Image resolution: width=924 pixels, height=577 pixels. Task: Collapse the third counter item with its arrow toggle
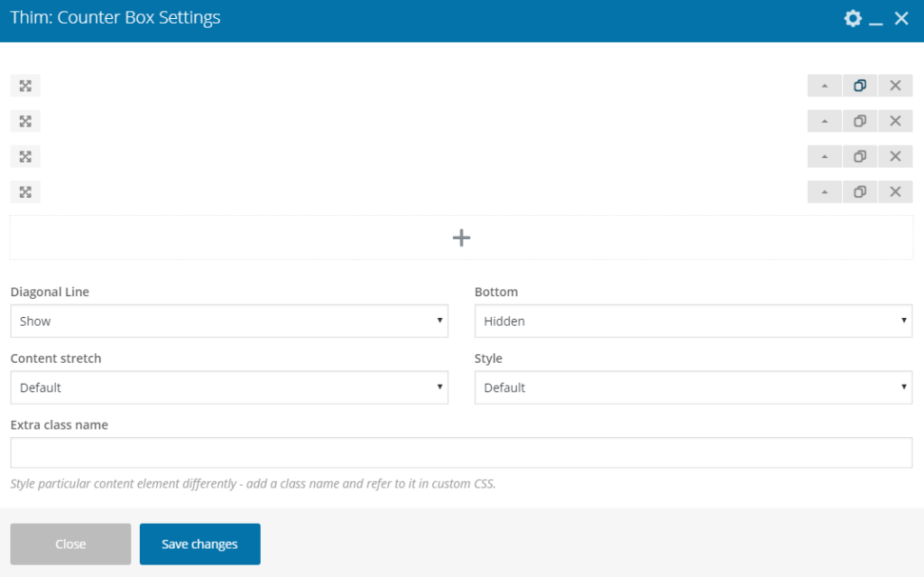(x=824, y=155)
